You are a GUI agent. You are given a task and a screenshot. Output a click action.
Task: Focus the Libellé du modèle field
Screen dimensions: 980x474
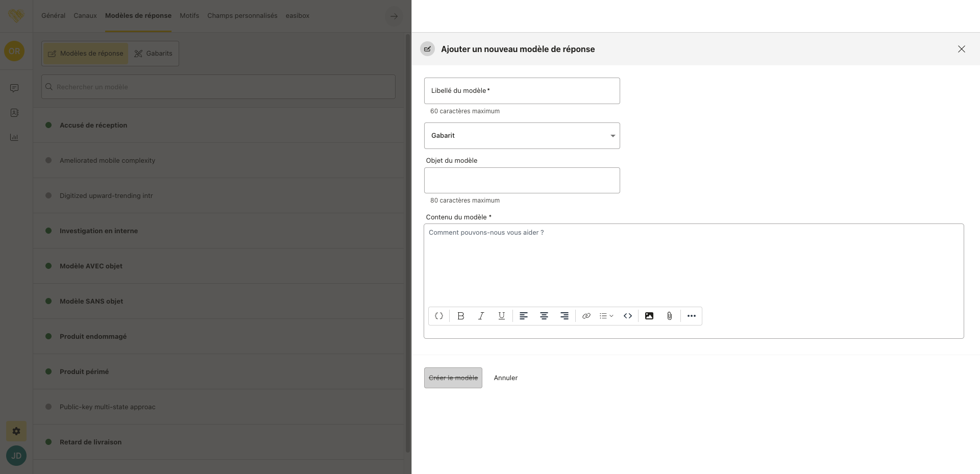tap(522, 91)
